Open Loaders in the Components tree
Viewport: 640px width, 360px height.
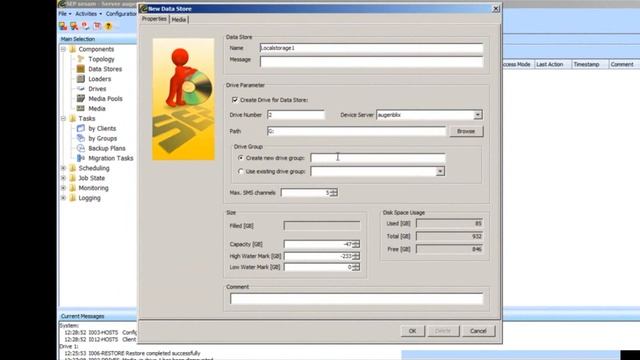click(x=100, y=79)
